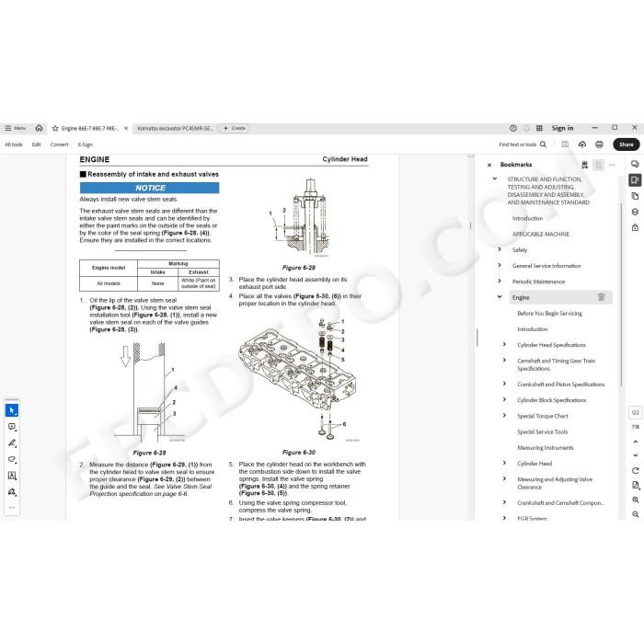Click the Zoom in magnifier icon
The image size is (644, 644).
pyautogui.click(x=636, y=500)
